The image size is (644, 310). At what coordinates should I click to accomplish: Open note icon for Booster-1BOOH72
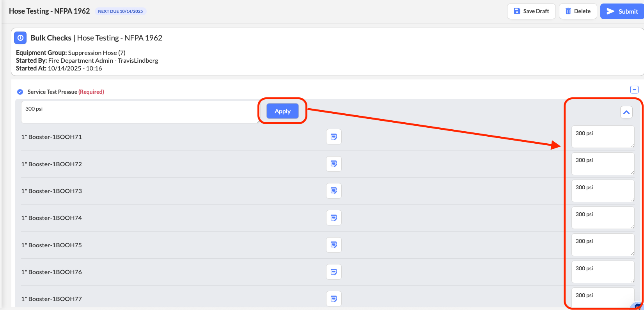point(334,164)
